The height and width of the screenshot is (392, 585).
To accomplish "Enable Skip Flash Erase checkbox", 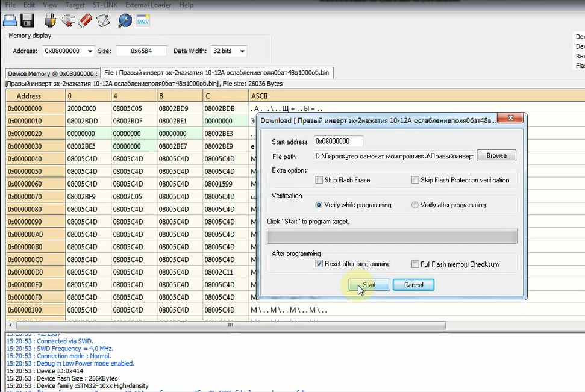I will 319,180.
